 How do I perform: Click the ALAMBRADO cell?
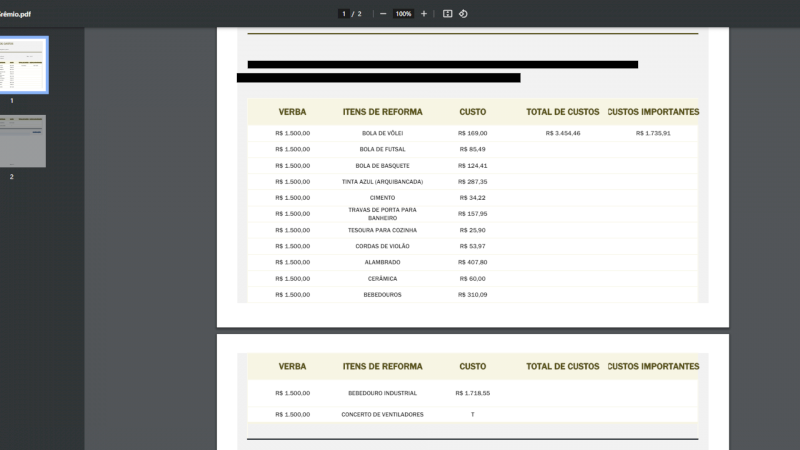pyautogui.click(x=383, y=262)
